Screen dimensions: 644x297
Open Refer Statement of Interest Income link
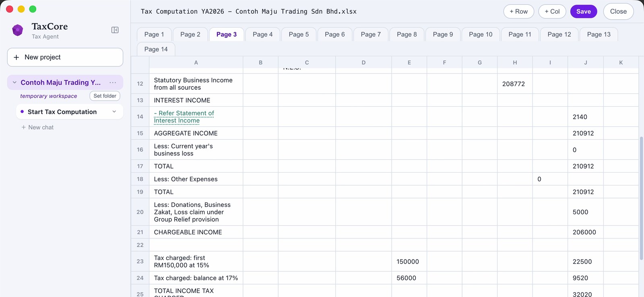click(x=184, y=117)
